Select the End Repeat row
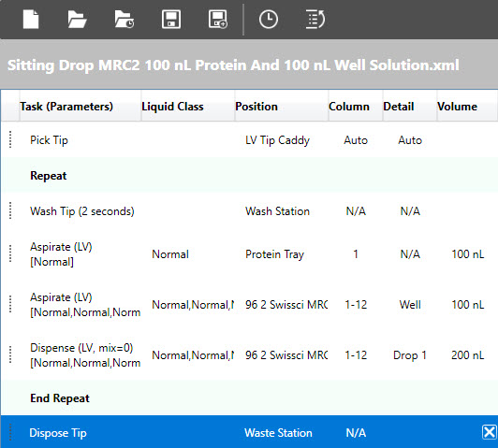Viewport: 498px width, 448px height. pyautogui.click(x=249, y=397)
